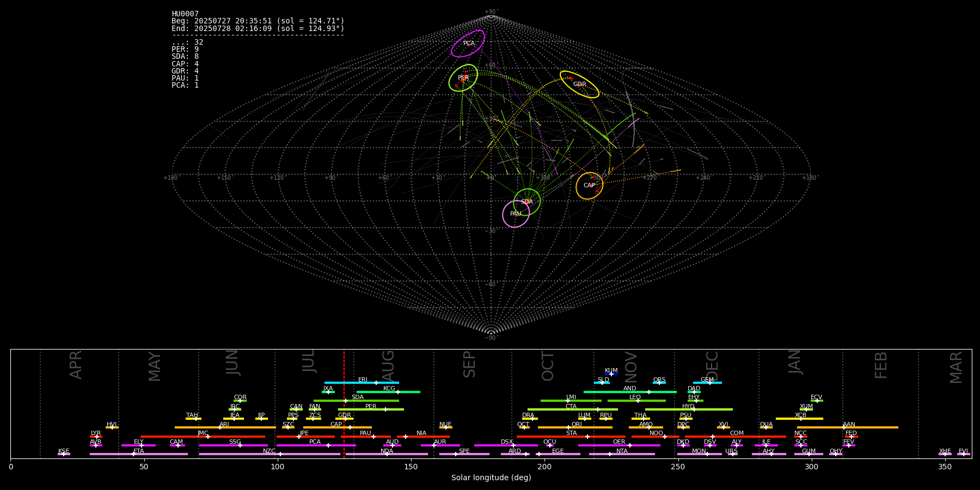Click the EVI shower bar in timeline

[x=964, y=454]
